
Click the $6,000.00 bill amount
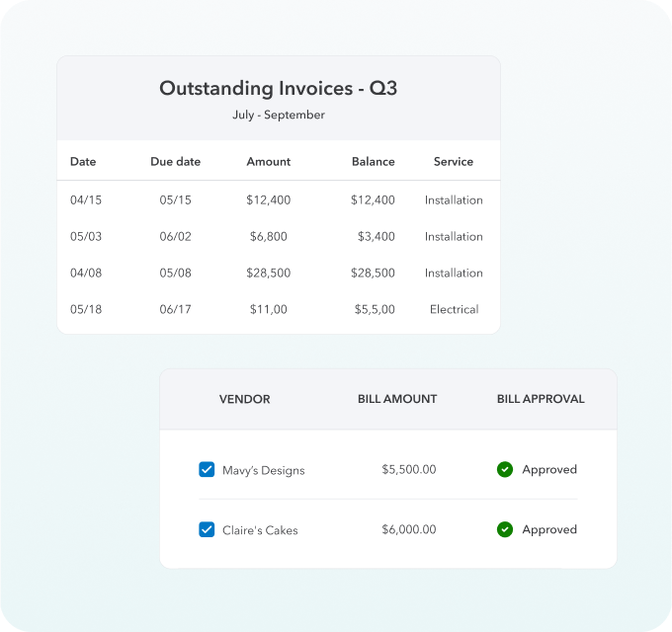click(409, 529)
